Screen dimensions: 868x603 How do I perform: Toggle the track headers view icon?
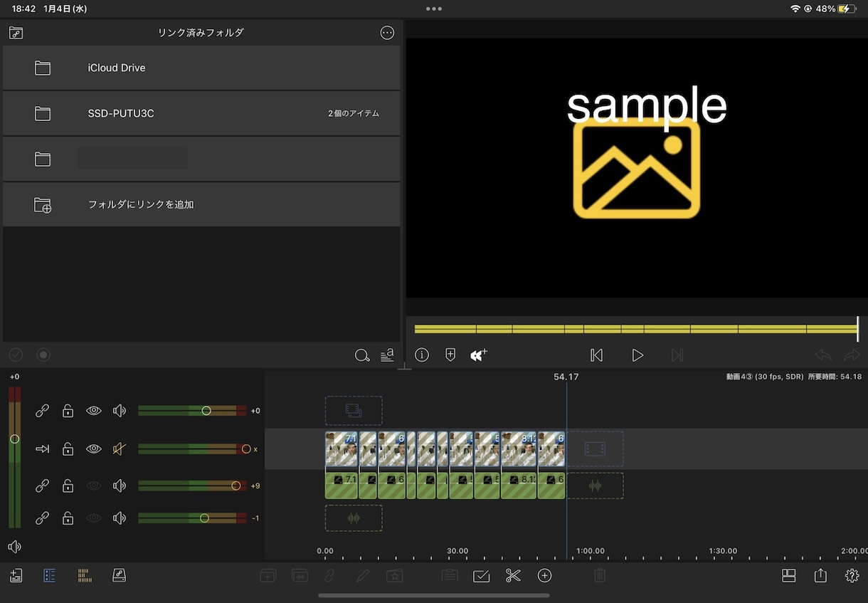click(x=49, y=576)
